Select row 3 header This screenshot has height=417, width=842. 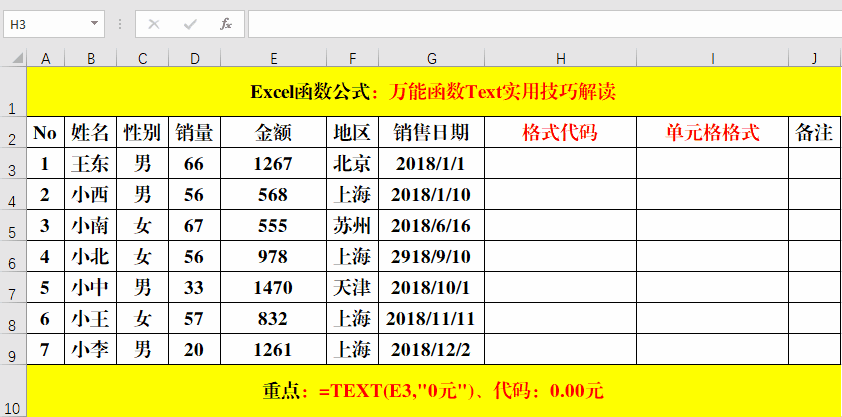[x=13, y=163]
